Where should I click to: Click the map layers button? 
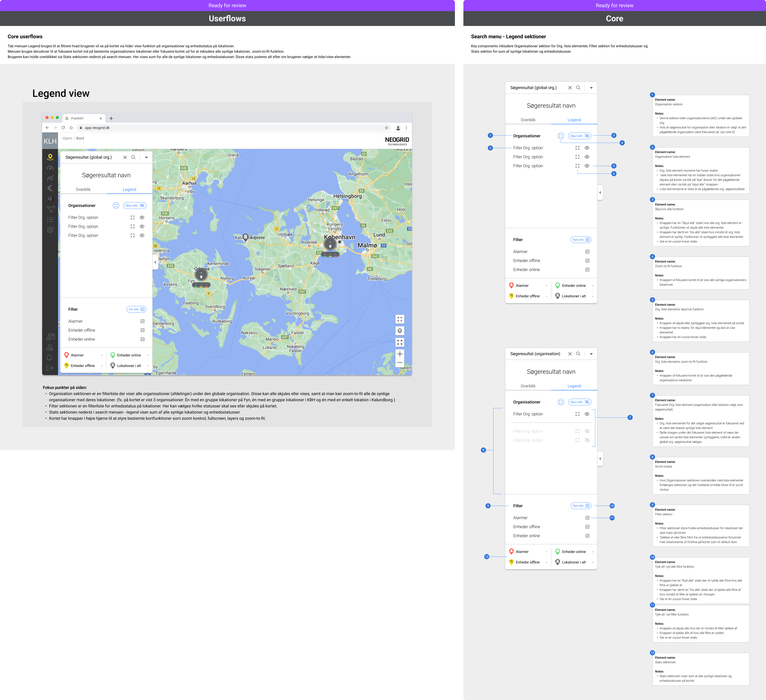click(x=400, y=331)
